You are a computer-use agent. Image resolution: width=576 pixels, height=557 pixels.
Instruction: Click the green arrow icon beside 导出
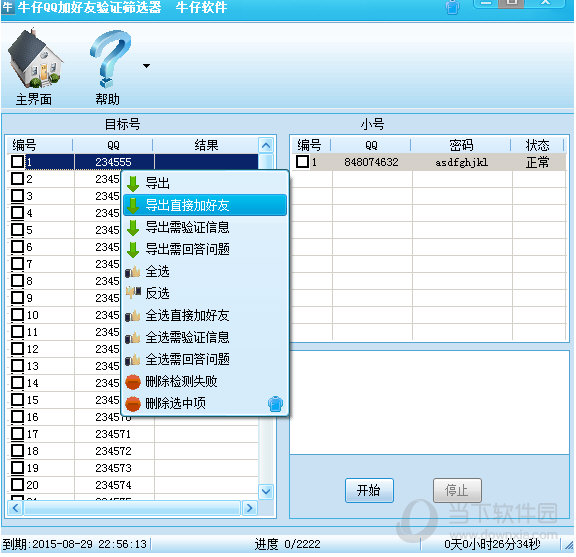133,183
